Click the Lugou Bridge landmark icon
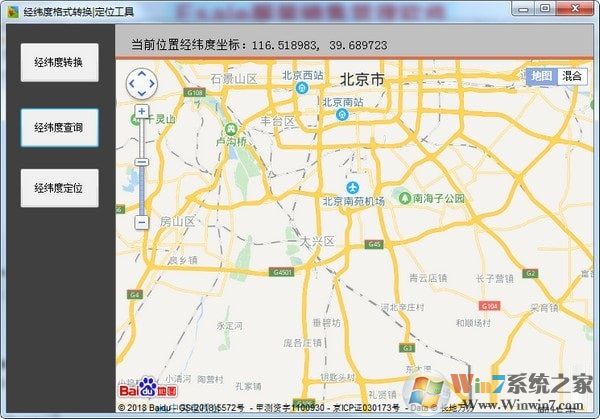The image size is (600, 419). pos(231,128)
